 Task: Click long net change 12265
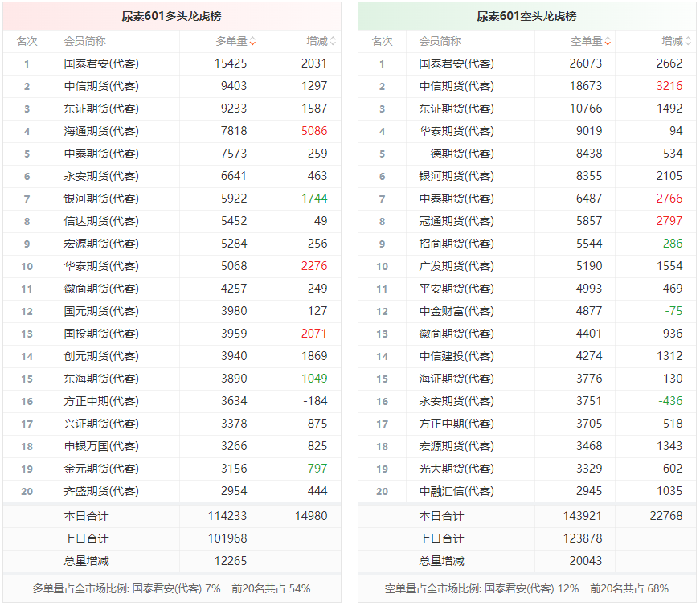pos(231,561)
